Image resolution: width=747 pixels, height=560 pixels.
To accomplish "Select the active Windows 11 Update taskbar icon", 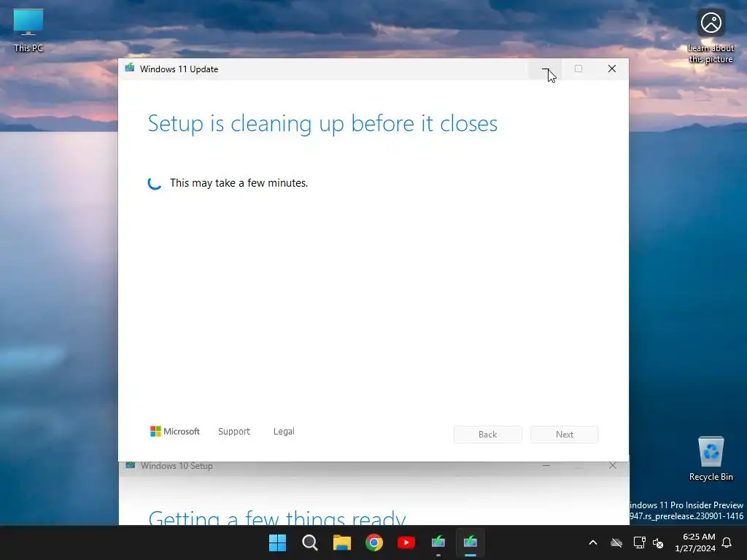I will (x=471, y=542).
